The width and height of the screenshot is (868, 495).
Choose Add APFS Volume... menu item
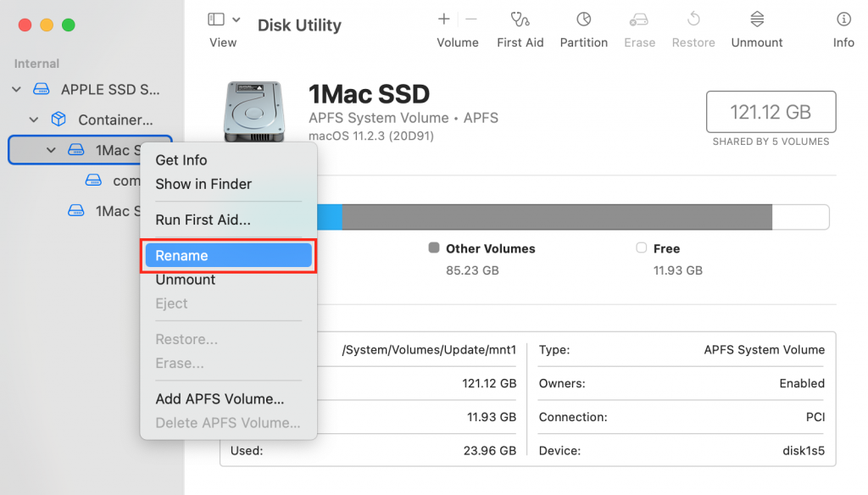[x=220, y=398]
